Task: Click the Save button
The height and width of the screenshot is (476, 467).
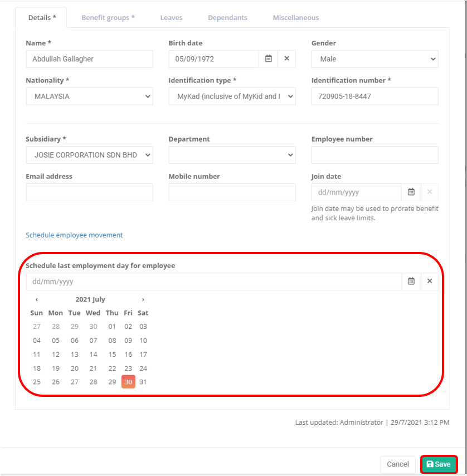Action: [439, 464]
